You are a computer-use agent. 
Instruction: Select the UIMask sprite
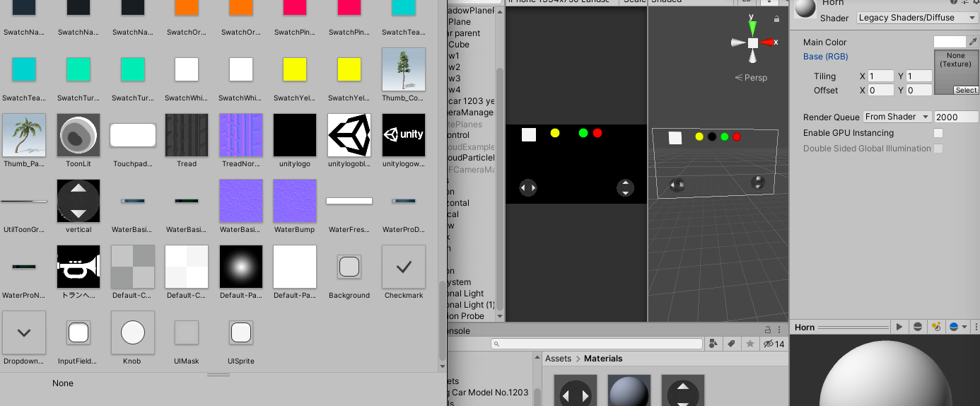[187, 332]
